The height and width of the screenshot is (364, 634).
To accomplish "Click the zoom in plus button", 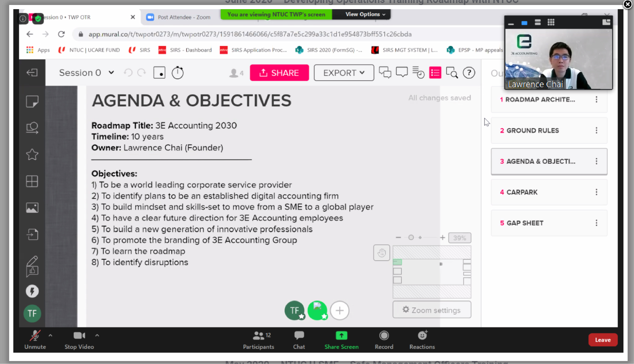I will [442, 237].
